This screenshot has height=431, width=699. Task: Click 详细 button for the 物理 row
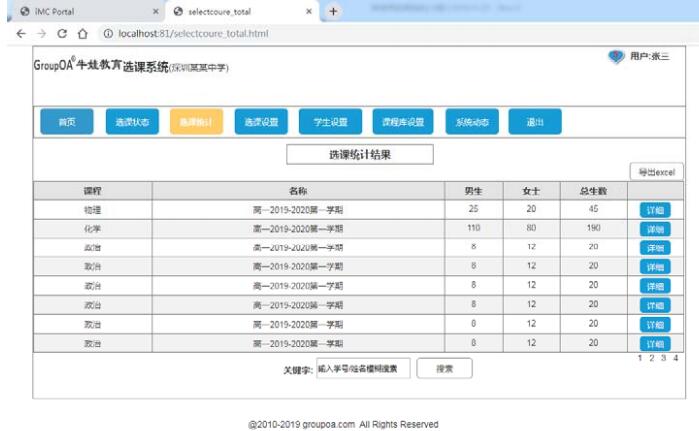click(x=655, y=210)
